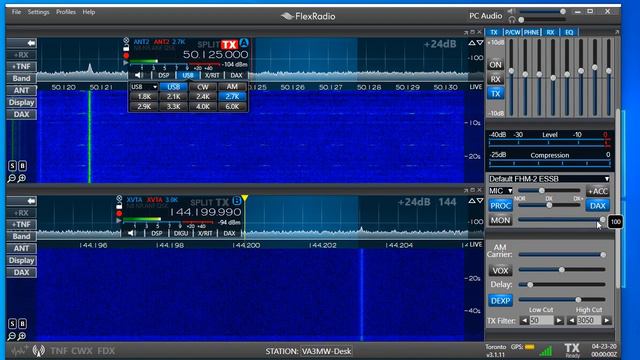Open the MIC input source dropdown

tap(500, 191)
